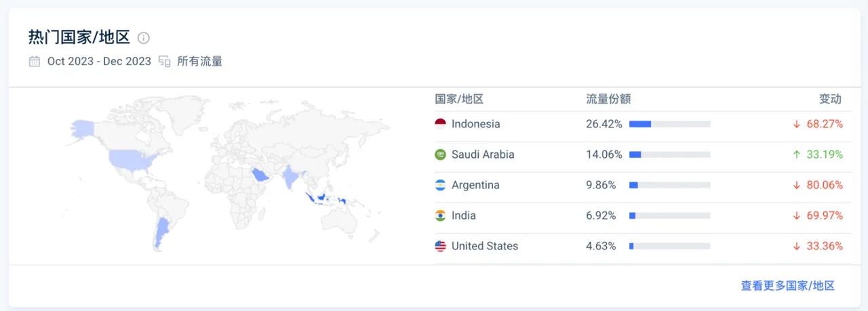Click the info icon beside 热门国家/地区 title
The image size is (868, 311).
pyautogui.click(x=143, y=38)
